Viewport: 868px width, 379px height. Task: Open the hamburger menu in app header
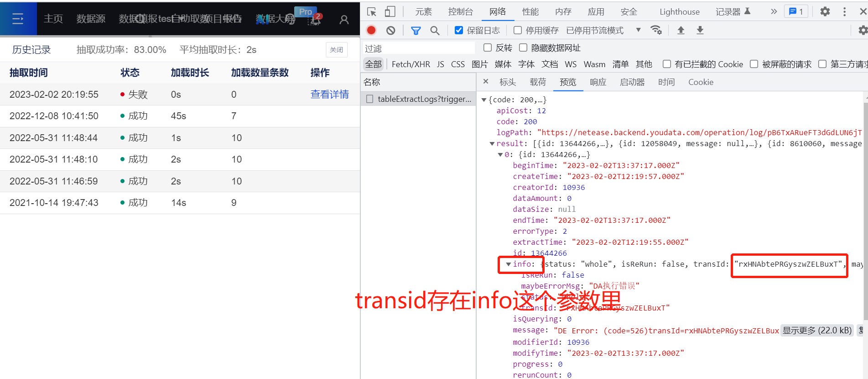point(18,19)
